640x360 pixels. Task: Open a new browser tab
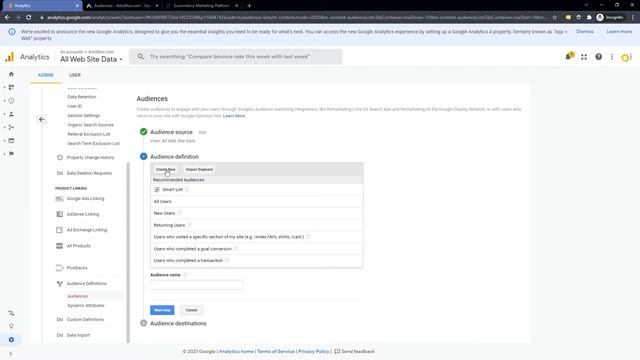249,6
